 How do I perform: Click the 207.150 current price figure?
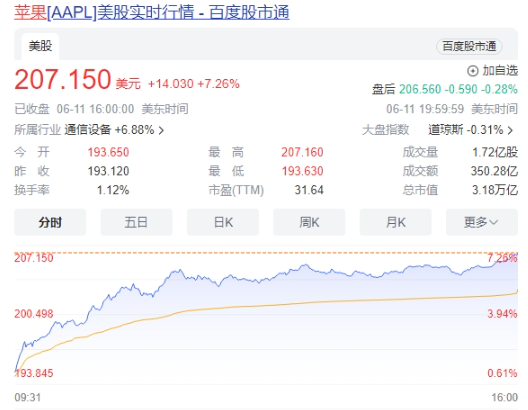63,79
